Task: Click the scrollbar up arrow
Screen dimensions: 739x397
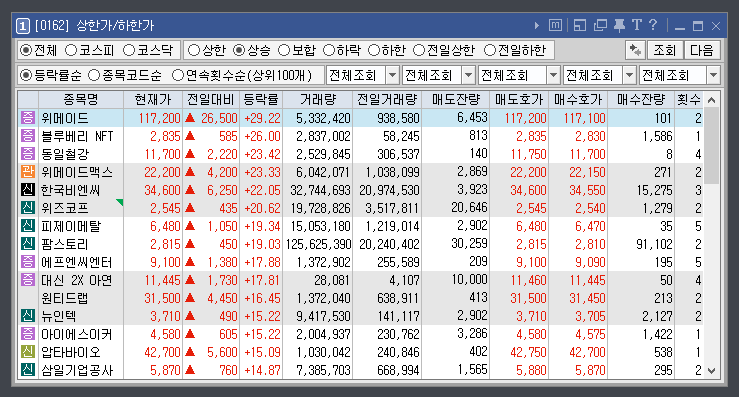Action: click(712, 100)
